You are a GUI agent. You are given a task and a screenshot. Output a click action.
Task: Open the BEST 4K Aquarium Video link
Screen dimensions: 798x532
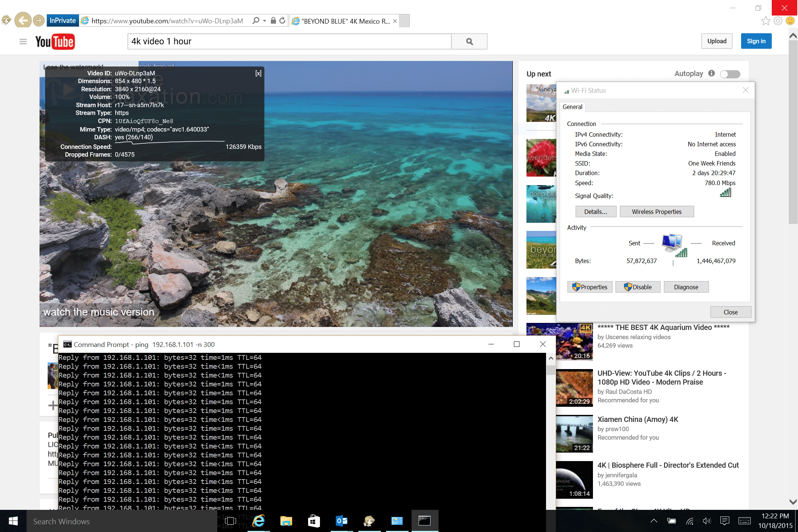tap(664, 327)
